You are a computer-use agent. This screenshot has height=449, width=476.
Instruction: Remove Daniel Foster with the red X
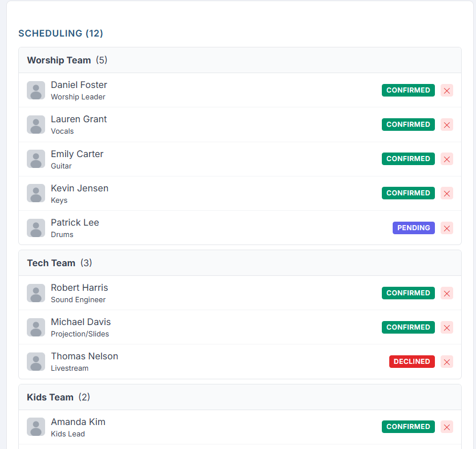click(447, 90)
